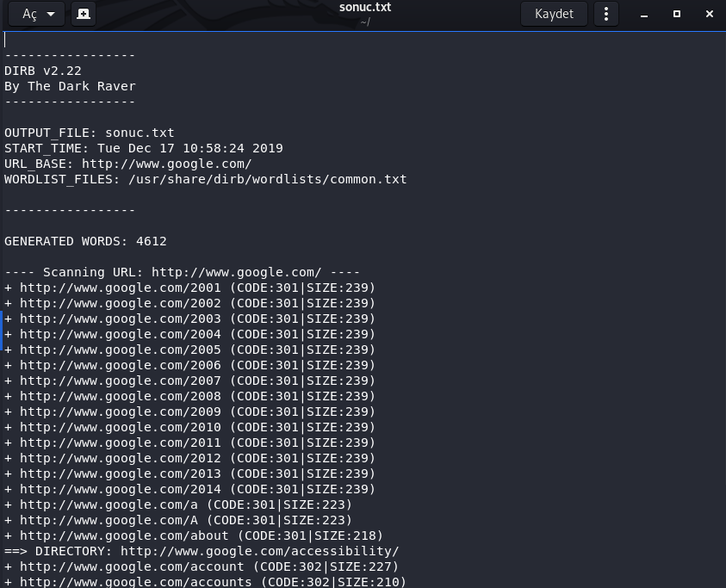
Task: Click the google.com/2003 result line
Action: click(x=189, y=319)
